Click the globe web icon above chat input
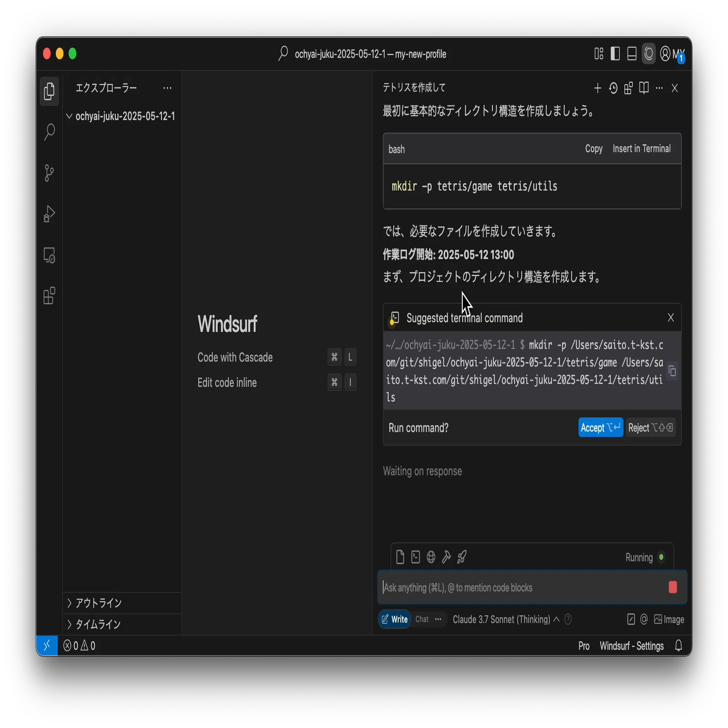Viewport: 728px width, 728px height. [x=431, y=557]
